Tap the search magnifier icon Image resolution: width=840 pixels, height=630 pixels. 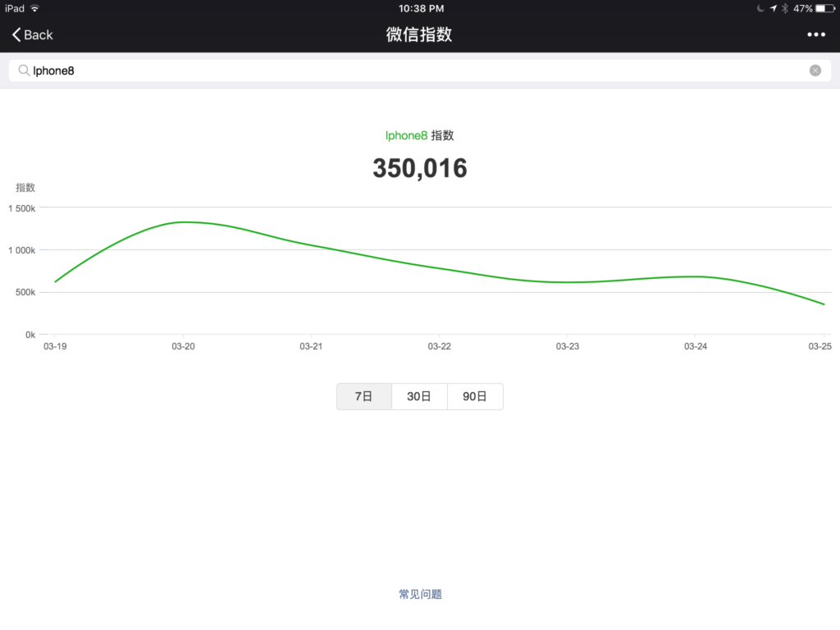(x=24, y=71)
